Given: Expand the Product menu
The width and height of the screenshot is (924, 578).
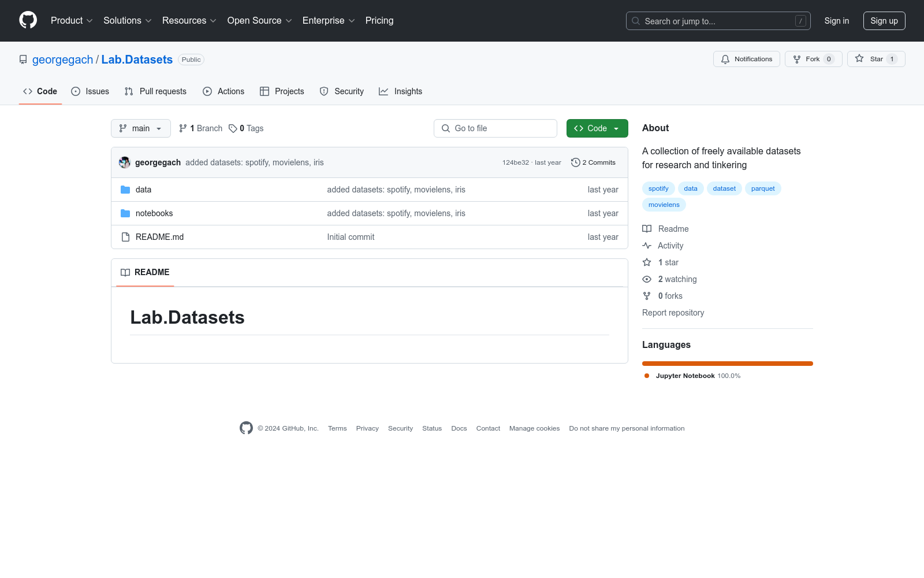Looking at the screenshot, I should coord(72,21).
